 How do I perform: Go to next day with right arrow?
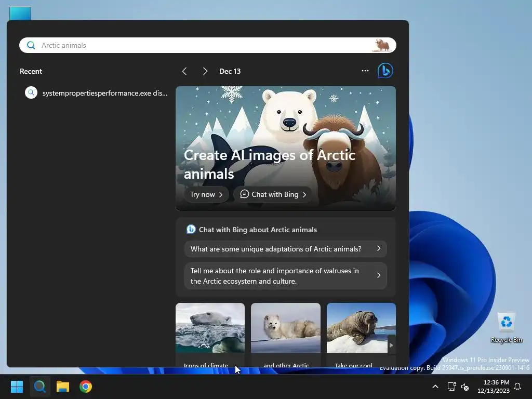pos(205,71)
